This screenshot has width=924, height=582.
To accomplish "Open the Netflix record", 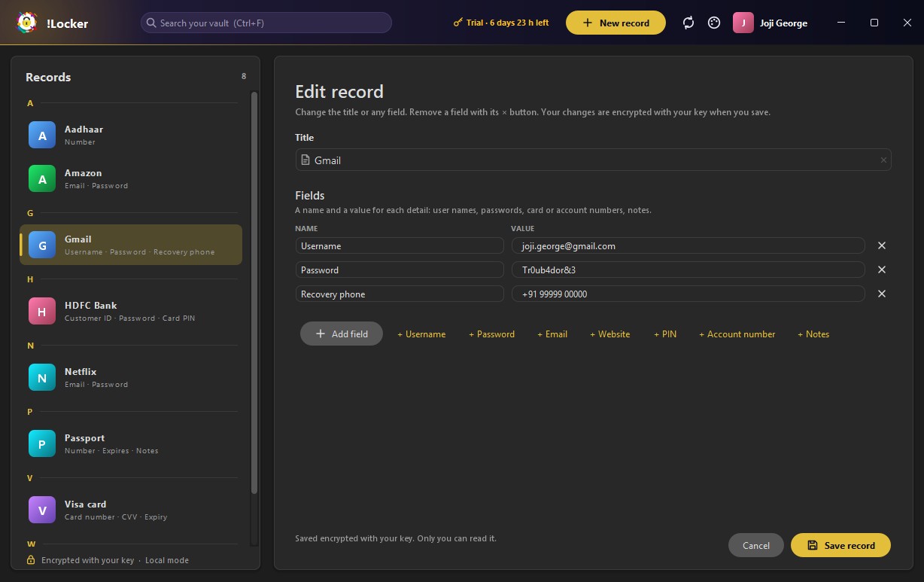I will point(131,378).
